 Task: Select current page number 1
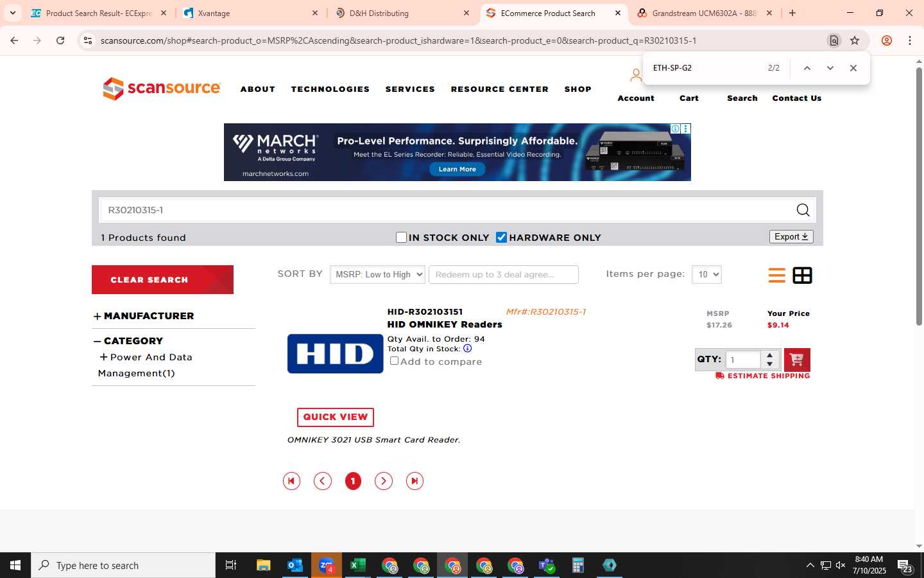[x=353, y=481]
